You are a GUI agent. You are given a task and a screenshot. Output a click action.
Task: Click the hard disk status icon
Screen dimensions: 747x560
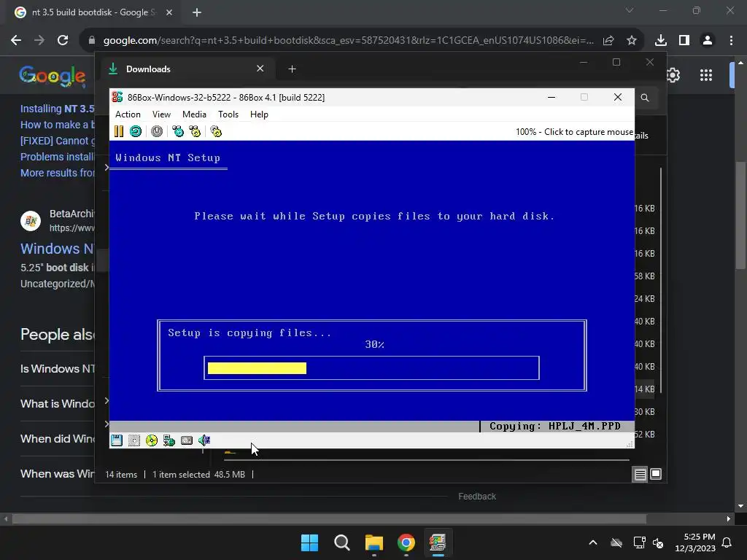point(187,440)
